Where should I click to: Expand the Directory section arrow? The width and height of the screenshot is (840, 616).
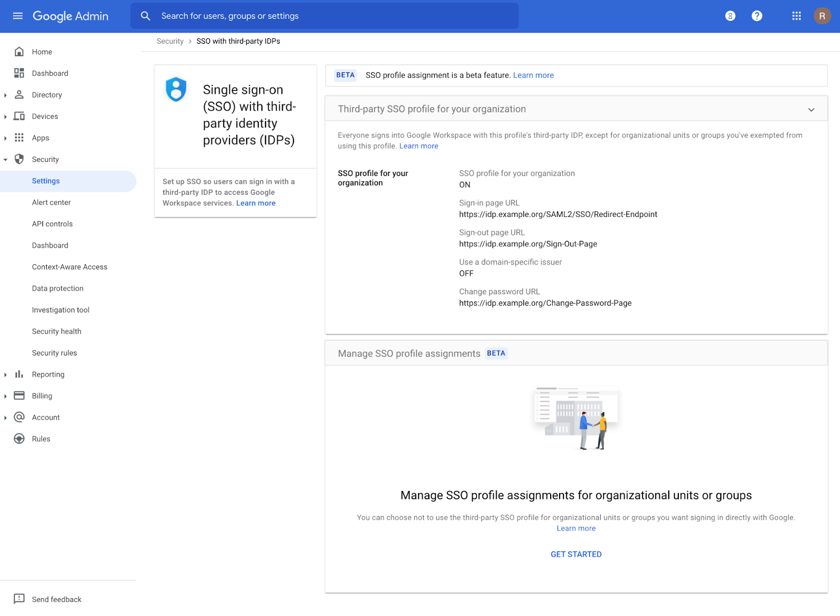coord(5,95)
